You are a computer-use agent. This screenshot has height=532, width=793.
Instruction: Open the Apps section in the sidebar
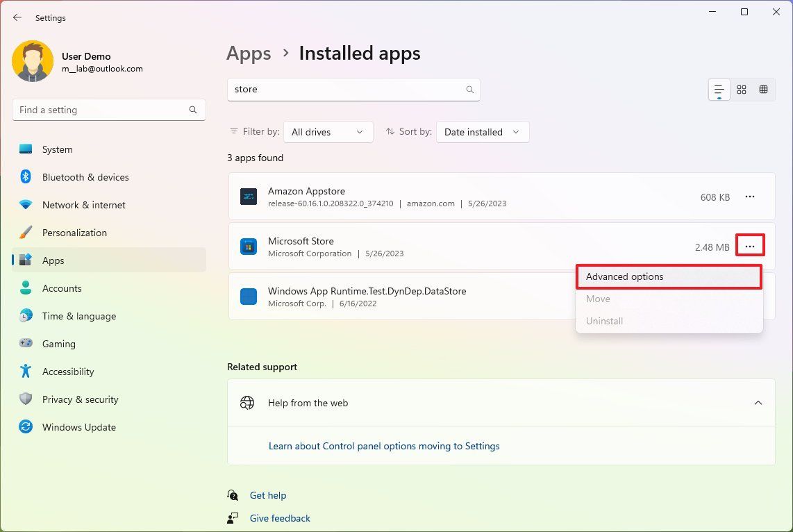click(53, 260)
